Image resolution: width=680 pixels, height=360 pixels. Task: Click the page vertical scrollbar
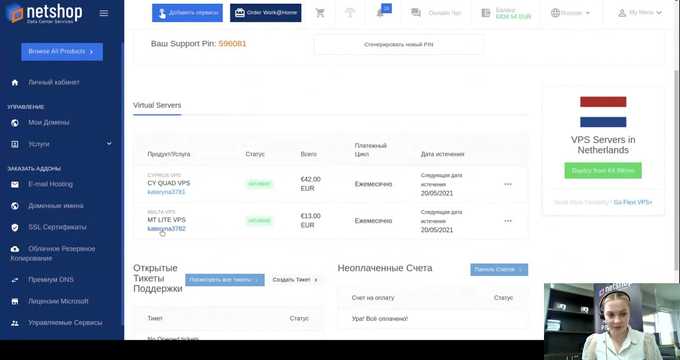(677, 170)
